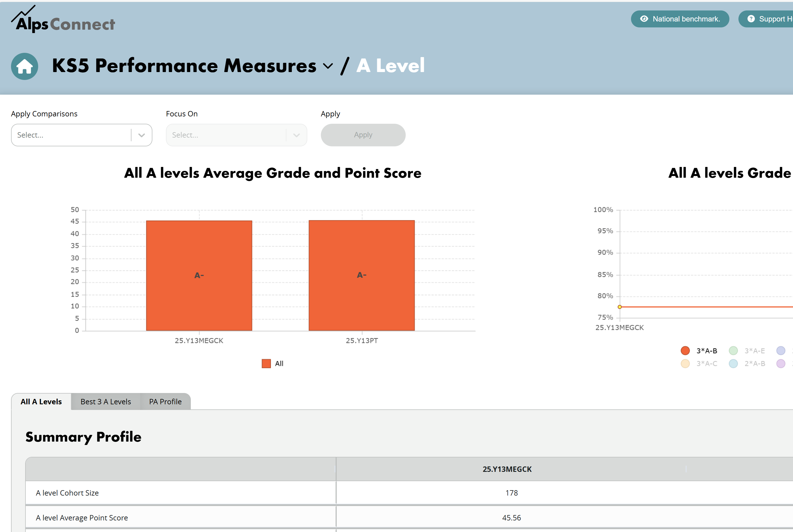Click the Apply Comparisons dropdown arrow
This screenshot has height=532, width=793.
click(142, 135)
